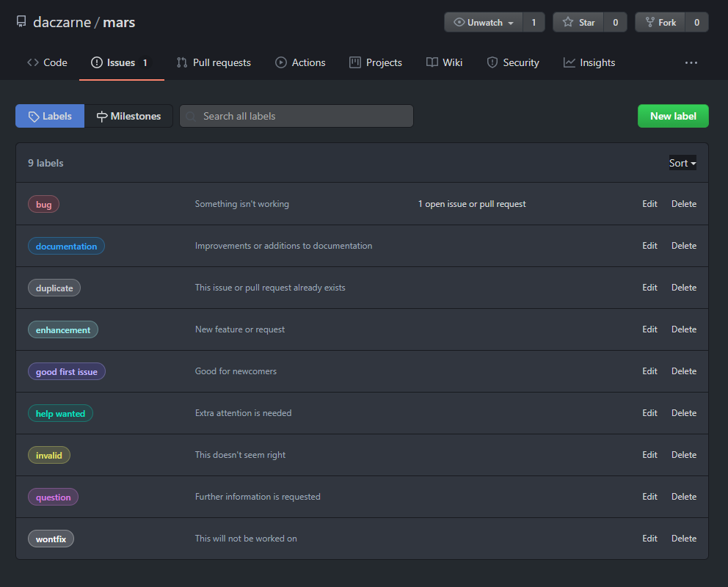View the Insights tab

(x=589, y=62)
